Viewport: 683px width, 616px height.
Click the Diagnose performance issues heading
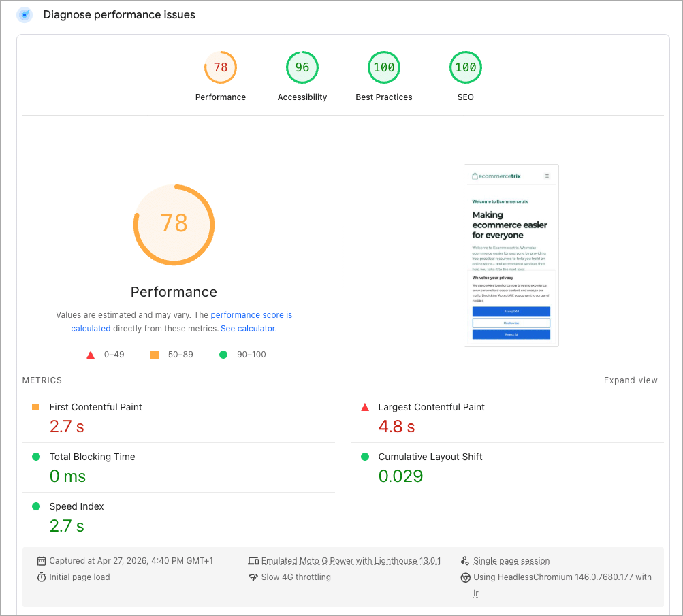(119, 15)
